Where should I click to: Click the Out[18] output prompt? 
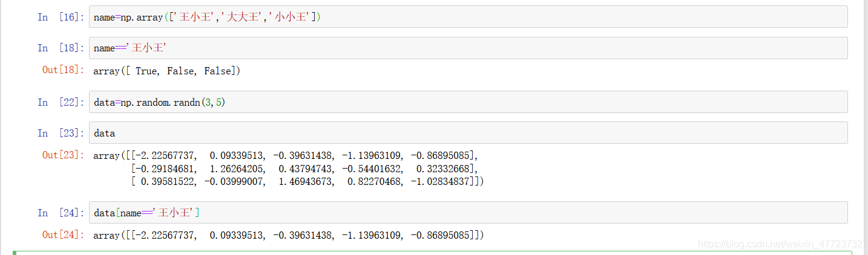(63, 70)
